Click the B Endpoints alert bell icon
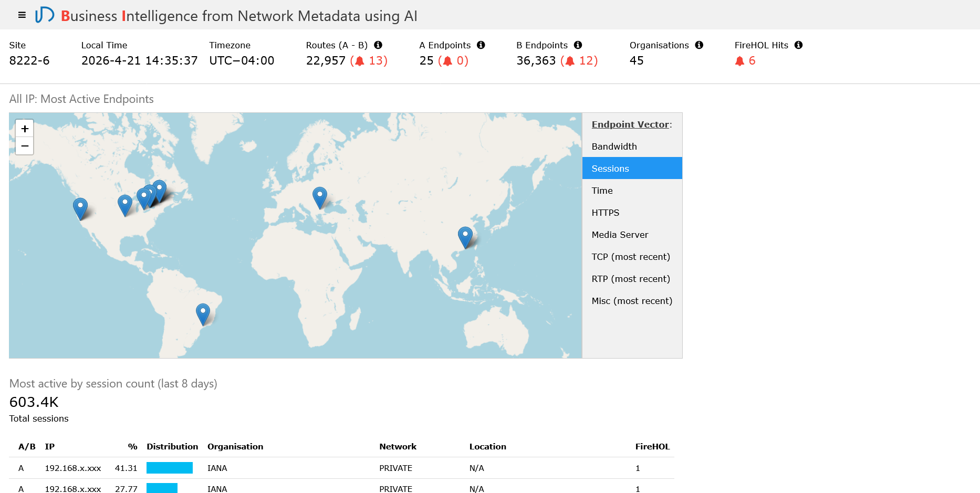Image resolution: width=980 pixels, height=493 pixels. point(570,61)
